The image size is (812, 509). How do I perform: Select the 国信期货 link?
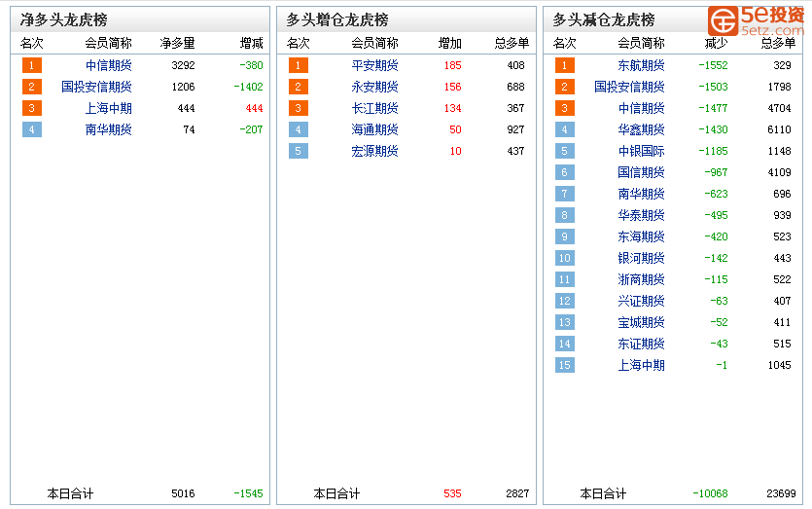(641, 172)
